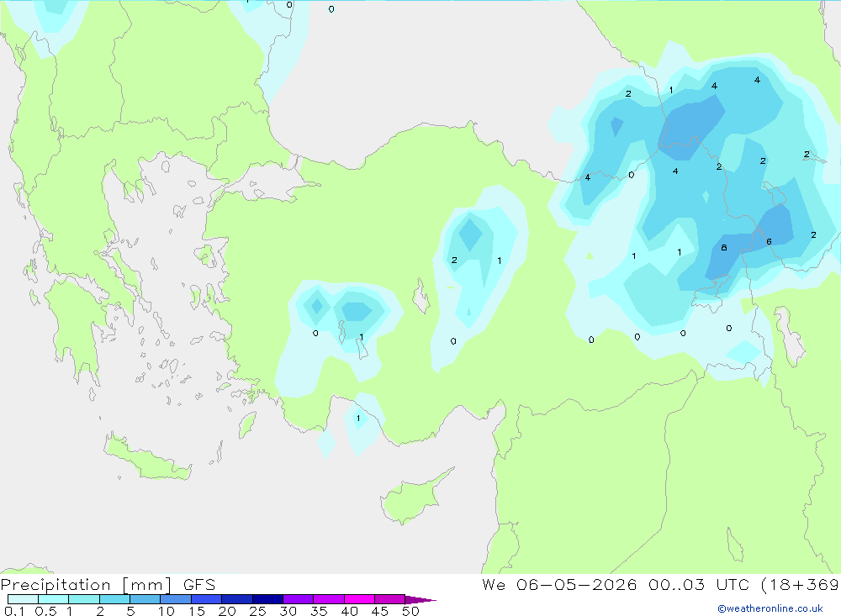Click the 15–20 mm legend swatch
This screenshot has height=616, width=841.
[x=207, y=599]
